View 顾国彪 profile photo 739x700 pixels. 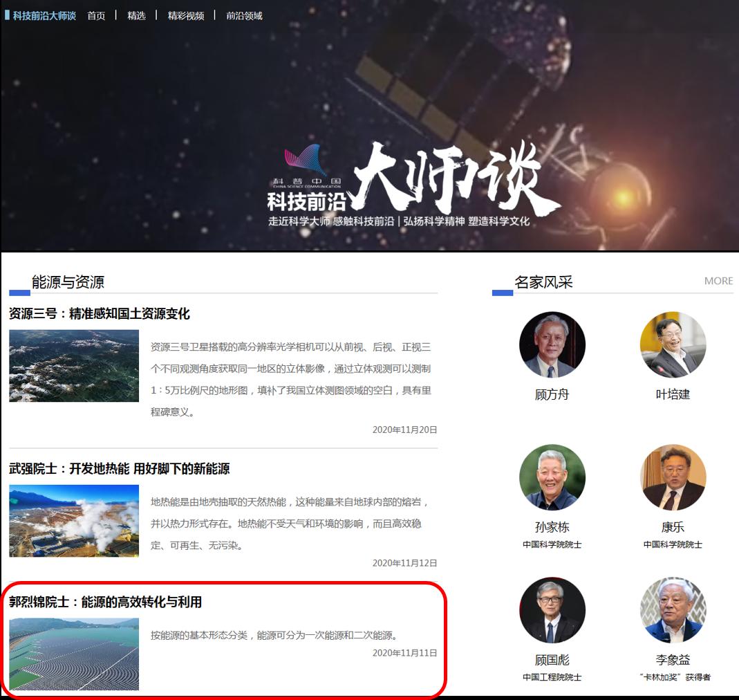[552, 610]
